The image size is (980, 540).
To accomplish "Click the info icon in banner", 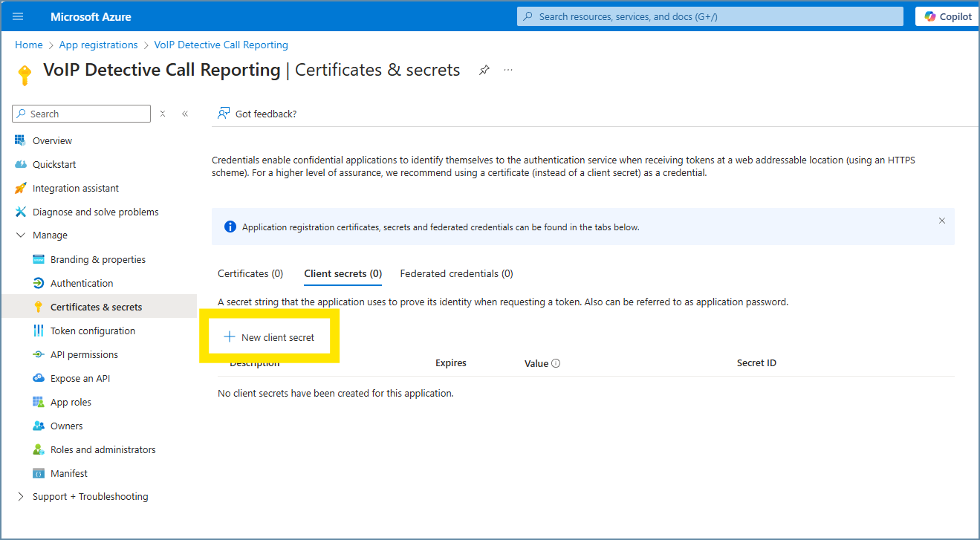I will click(230, 227).
